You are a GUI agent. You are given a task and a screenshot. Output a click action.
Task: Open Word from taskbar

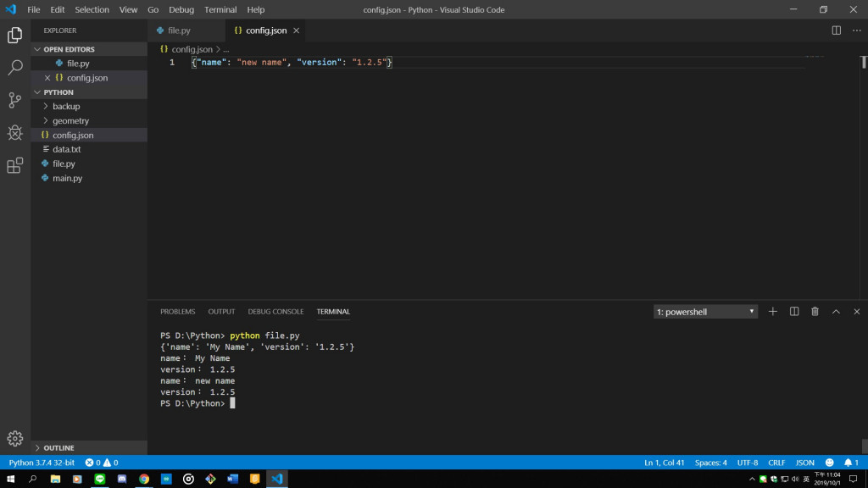point(232,479)
